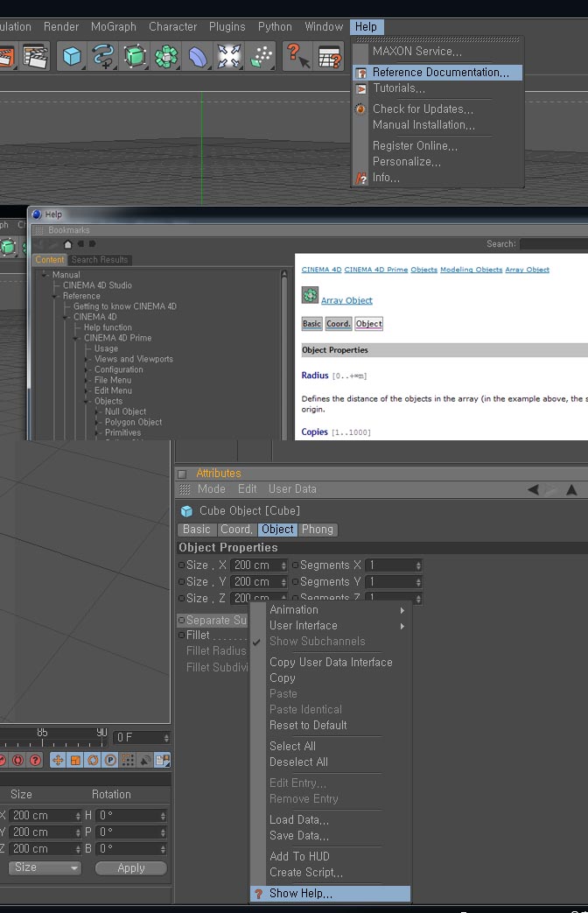Toggle the Size Y animation dot
Viewport: 588px width, 913px height.
(181, 582)
